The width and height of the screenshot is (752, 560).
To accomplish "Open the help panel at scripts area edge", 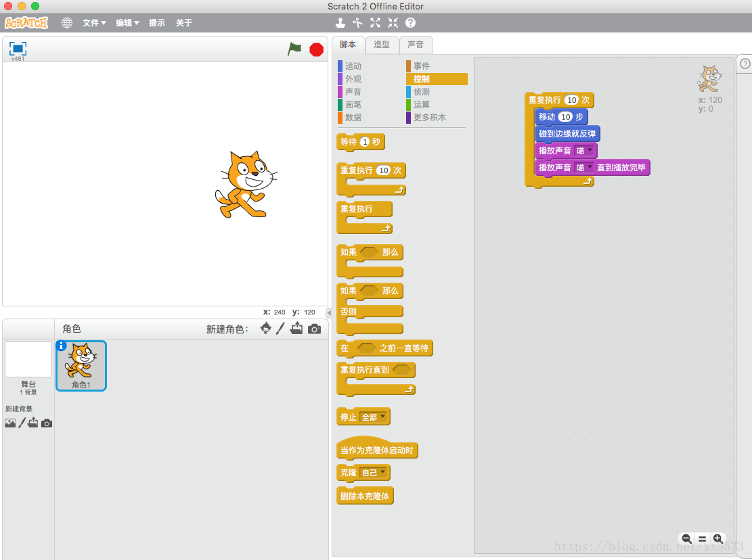I will pos(745,63).
